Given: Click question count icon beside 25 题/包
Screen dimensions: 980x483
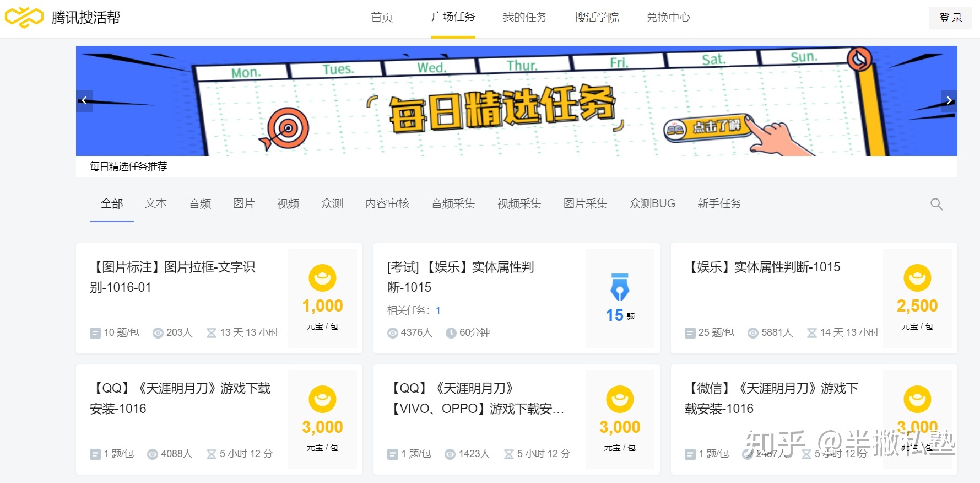Looking at the screenshot, I should tap(690, 333).
